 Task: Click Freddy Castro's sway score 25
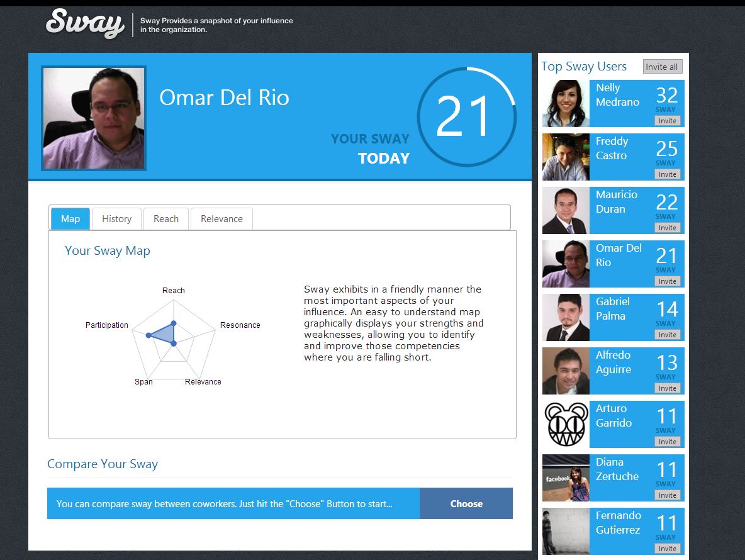point(666,148)
